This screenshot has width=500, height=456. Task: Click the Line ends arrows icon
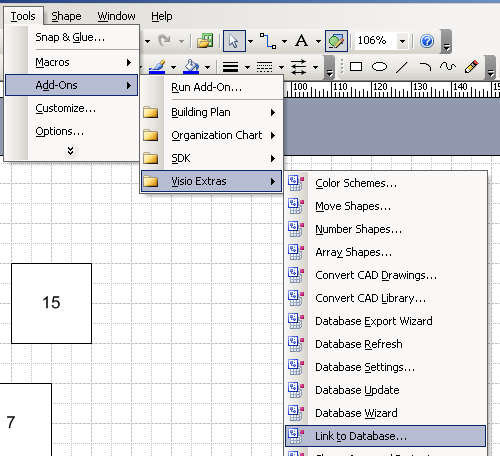(x=298, y=67)
